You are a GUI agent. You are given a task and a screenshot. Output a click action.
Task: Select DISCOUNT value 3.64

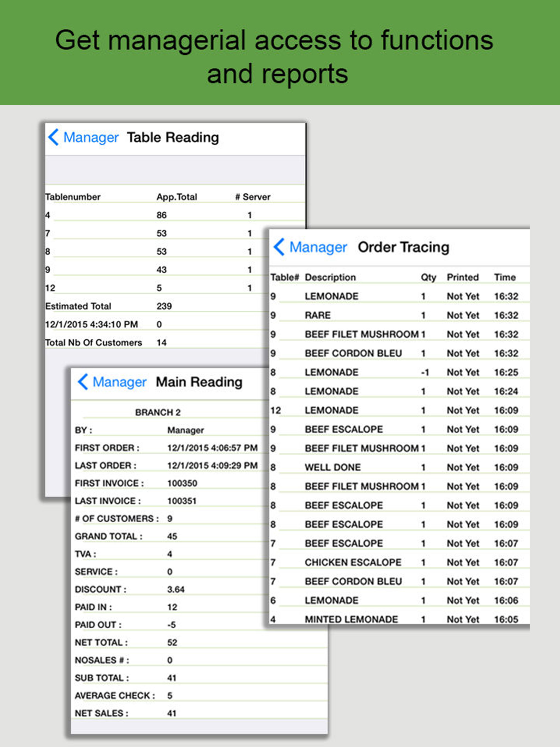(x=176, y=589)
